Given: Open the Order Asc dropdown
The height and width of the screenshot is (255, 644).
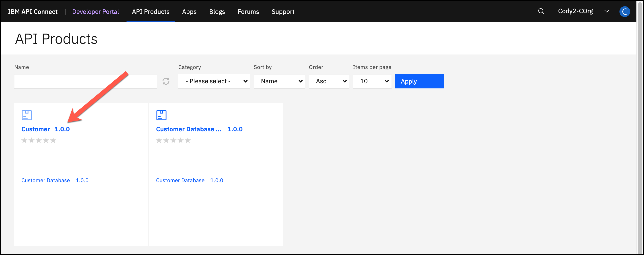Looking at the screenshot, I should pos(329,81).
